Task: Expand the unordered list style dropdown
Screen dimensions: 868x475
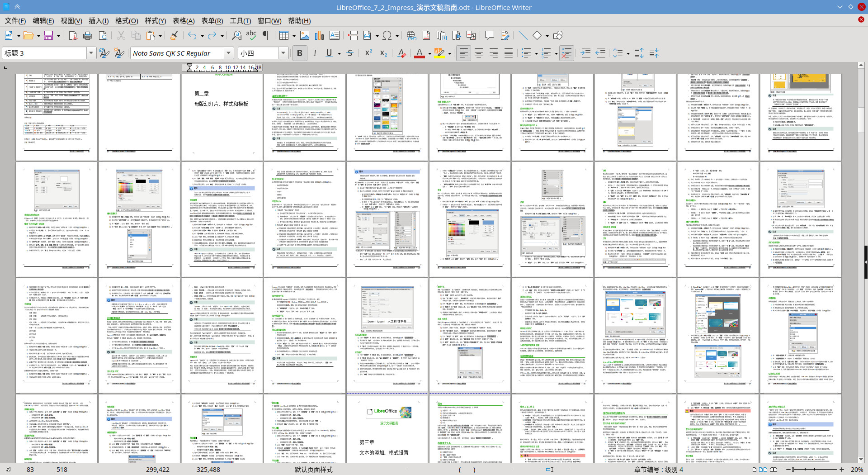Action: [536, 53]
